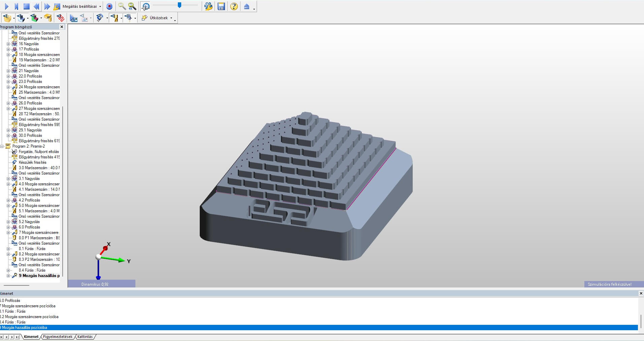Click the simulation speed slider handle

pos(180,5)
